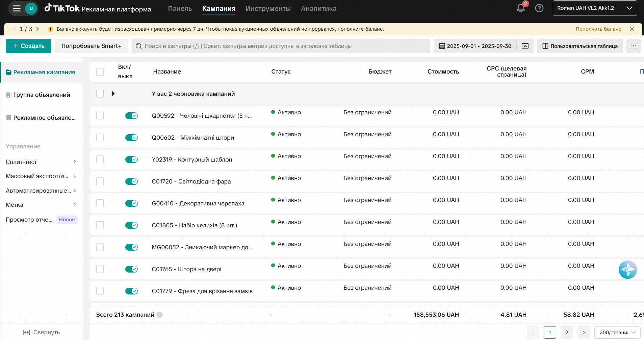Click the VS compare dates icon
Viewport: 644px width, 340px height.
(x=525, y=46)
